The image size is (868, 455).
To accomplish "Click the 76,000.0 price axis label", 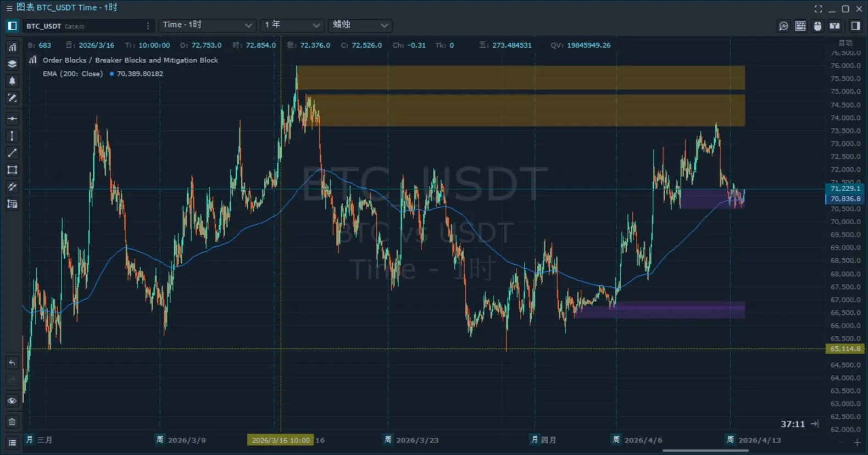I will pos(845,65).
